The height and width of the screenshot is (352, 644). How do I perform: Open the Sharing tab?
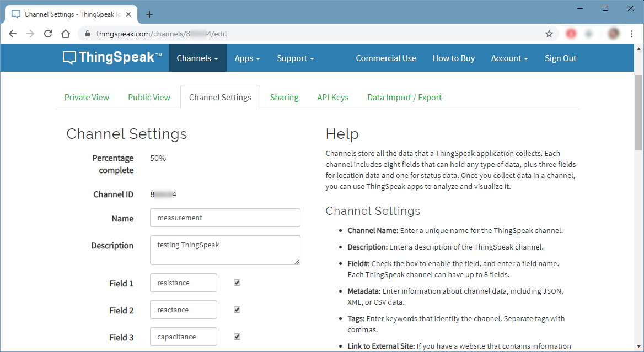[284, 98]
